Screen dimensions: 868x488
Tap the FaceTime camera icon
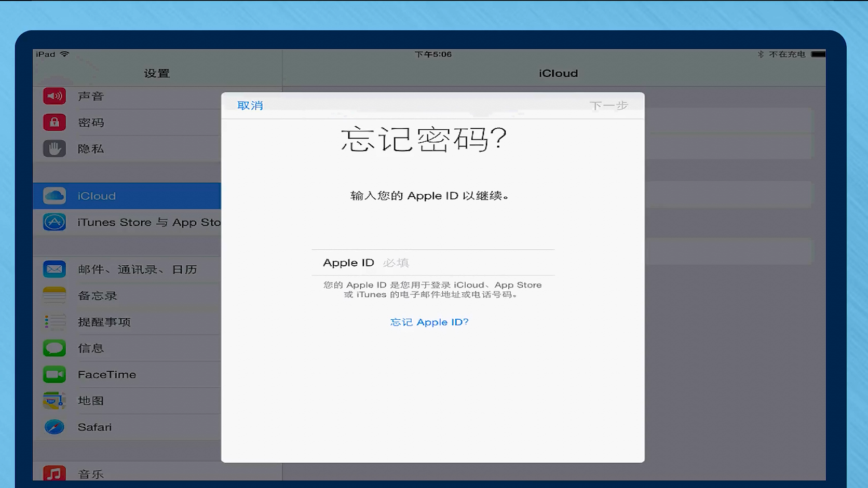[55, 374]
